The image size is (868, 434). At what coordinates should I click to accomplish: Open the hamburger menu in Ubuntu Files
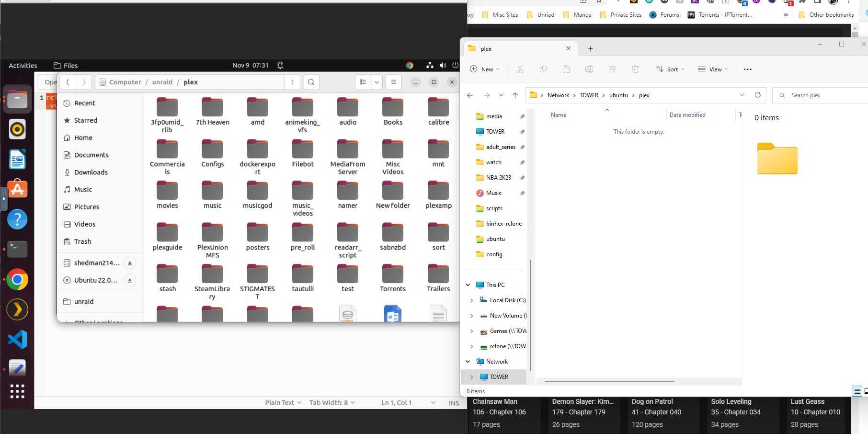tap(393, 82)
